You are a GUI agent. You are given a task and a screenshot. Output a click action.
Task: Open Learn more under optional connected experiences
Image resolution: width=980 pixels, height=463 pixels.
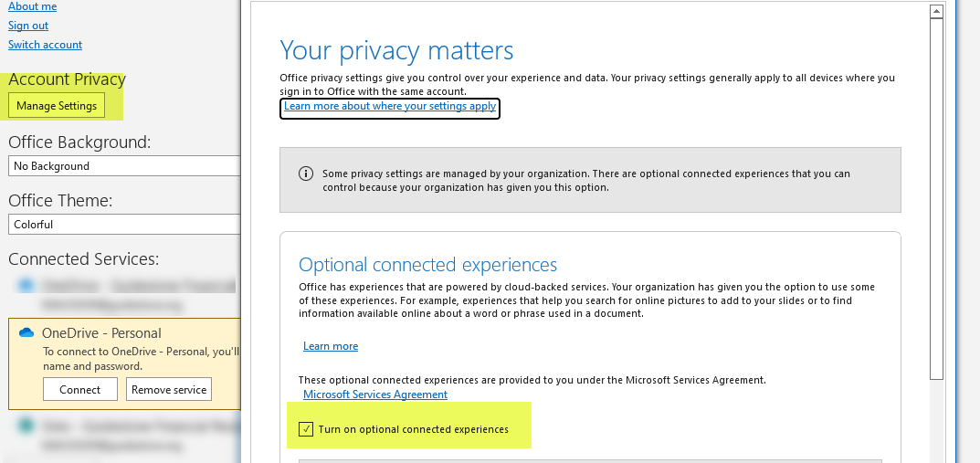[331, 346]
